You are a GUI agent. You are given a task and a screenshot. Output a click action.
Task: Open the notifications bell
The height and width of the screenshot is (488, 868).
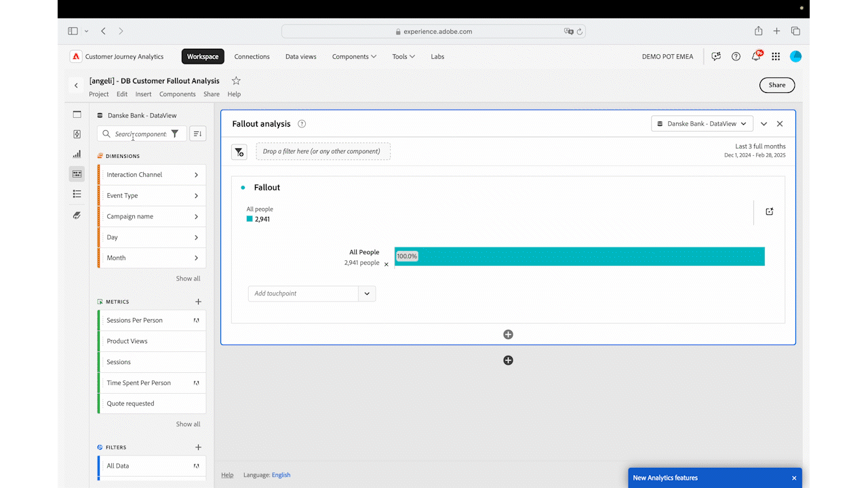click(x=756, y=56)
